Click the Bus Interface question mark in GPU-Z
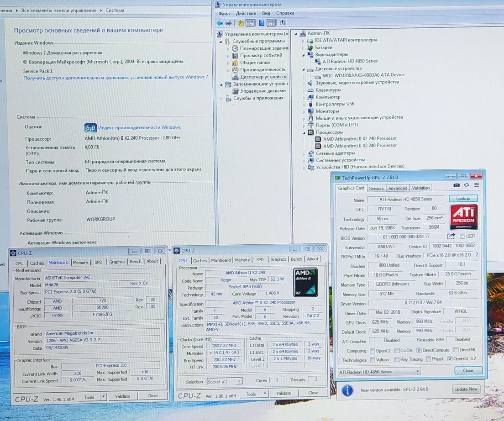504x421 pixels. [477, 254]
